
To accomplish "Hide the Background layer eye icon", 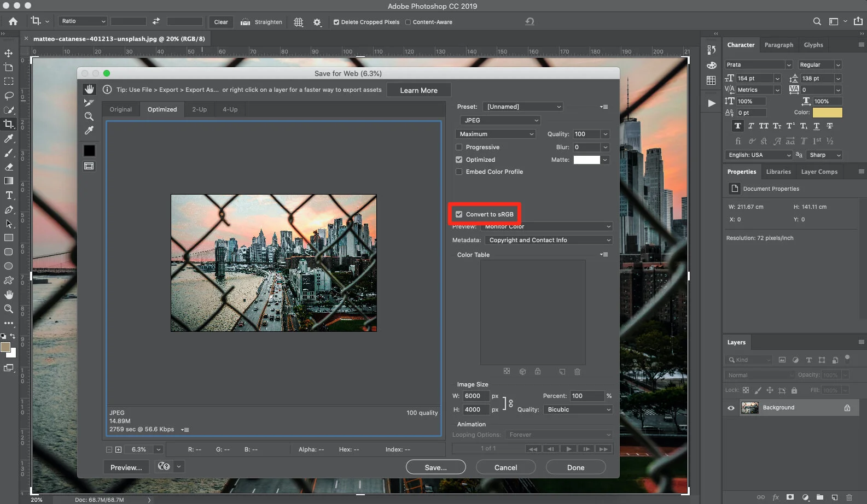I will (731, 408).
